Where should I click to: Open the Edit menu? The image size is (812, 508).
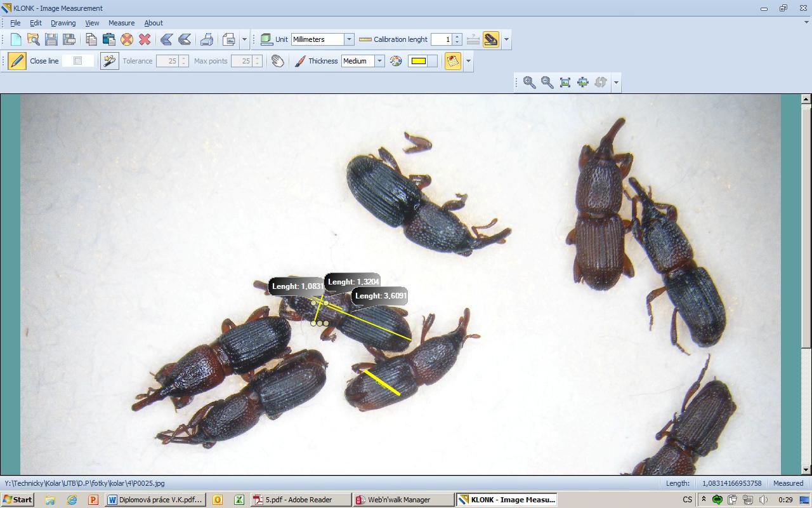tap(36, 23)
